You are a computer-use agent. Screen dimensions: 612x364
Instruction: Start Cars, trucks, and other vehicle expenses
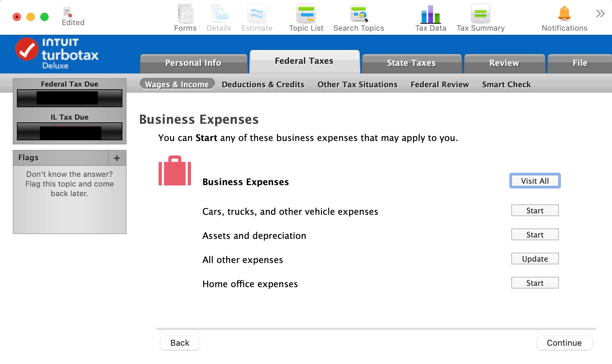tap(535, 211)
